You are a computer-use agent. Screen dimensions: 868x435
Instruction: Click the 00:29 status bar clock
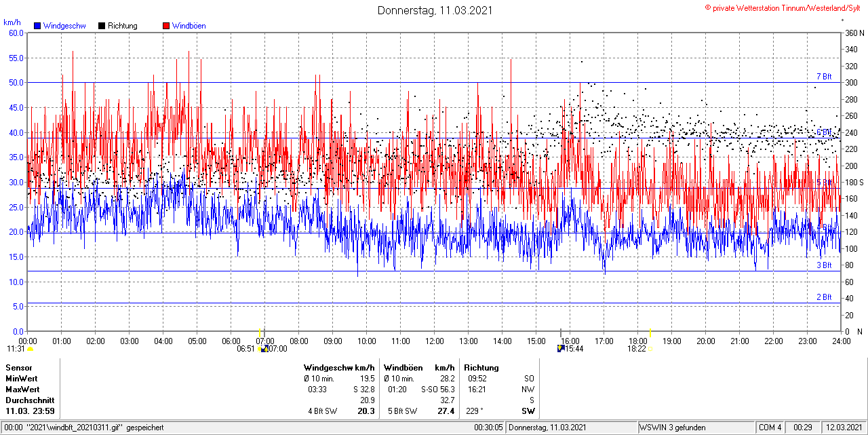803,428
